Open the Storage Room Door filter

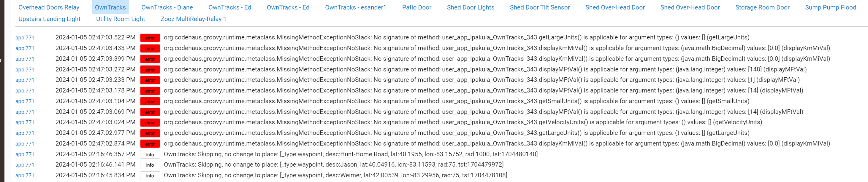click(762, 7)
